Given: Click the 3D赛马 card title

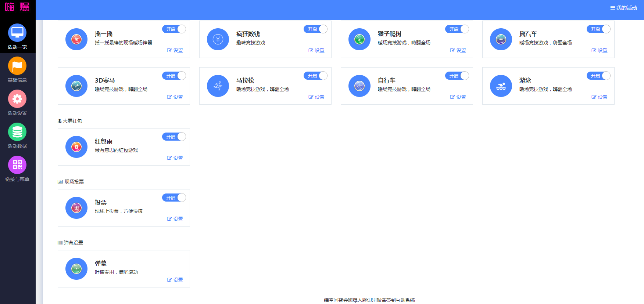Looking at the screenshot, I should [105, 80].
